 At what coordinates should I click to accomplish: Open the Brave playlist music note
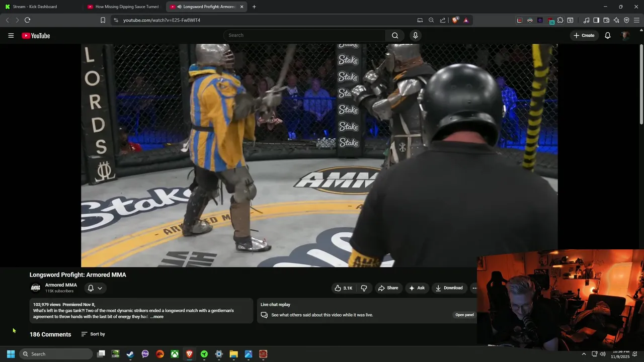coord(586,20)
